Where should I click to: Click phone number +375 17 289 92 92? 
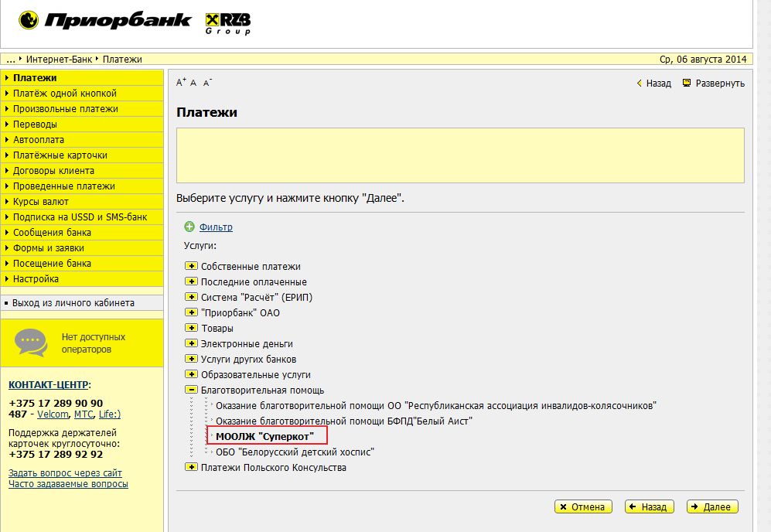point(56,455)
